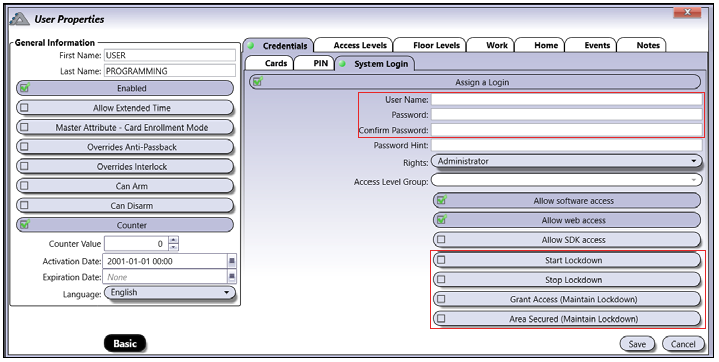Switch to the Credentials tab
Viewport: 719px width, 362px height.
tap(278, 45)
